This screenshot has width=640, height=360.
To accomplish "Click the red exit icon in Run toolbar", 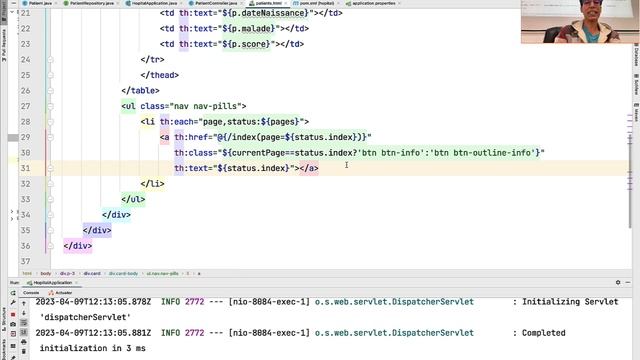I will point(13,334).
